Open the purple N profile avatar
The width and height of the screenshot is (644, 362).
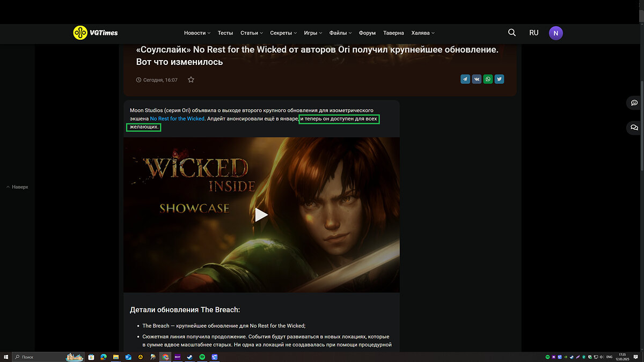(x=555, y=33)
